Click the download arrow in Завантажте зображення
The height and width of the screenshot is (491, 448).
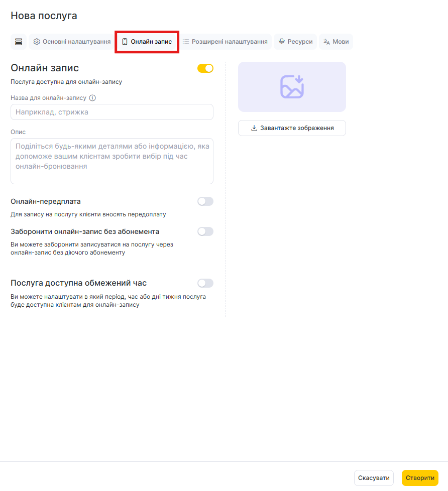[254, 128]
